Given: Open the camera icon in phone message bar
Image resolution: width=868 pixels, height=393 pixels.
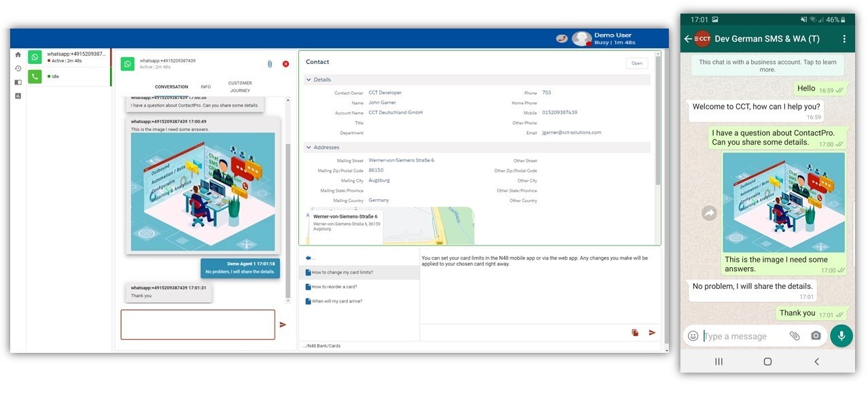Looking at the screenshot, I should pyautogui.click(x=816, y=336).
